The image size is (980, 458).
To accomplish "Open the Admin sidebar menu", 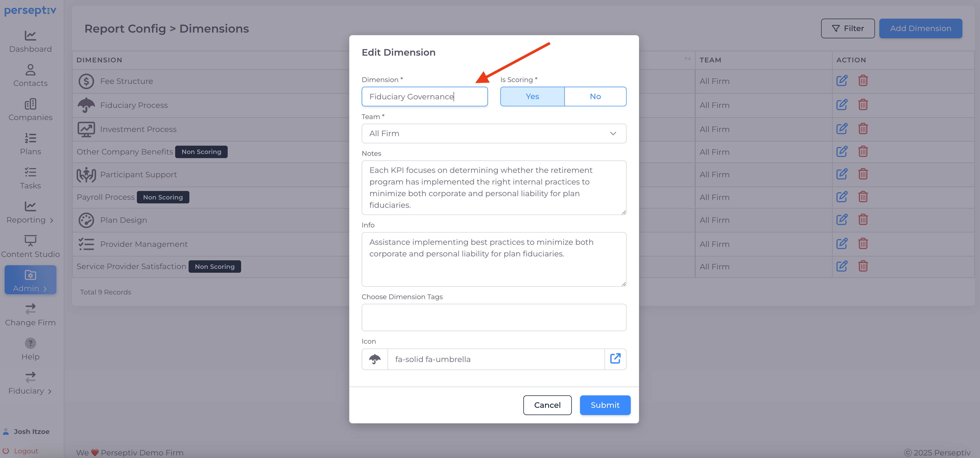I will tap(31, 280).
